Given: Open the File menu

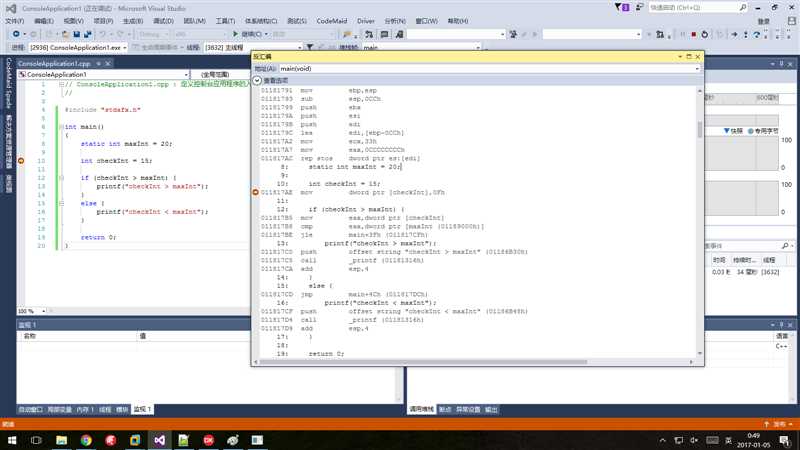Looking at the screenshot, I should point(14,21).
